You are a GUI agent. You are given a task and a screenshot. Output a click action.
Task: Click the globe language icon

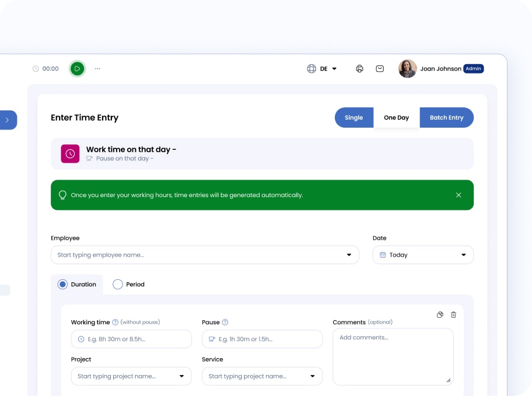311,69
